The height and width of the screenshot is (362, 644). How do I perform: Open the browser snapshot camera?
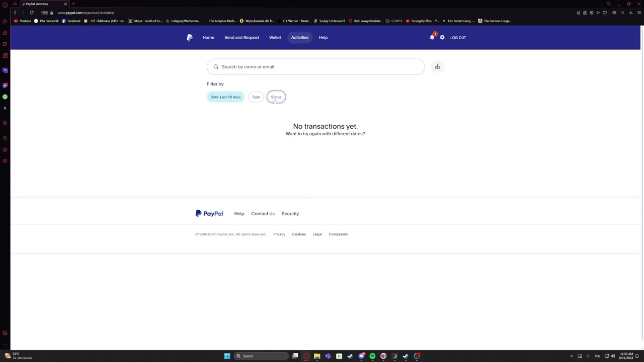585,13
